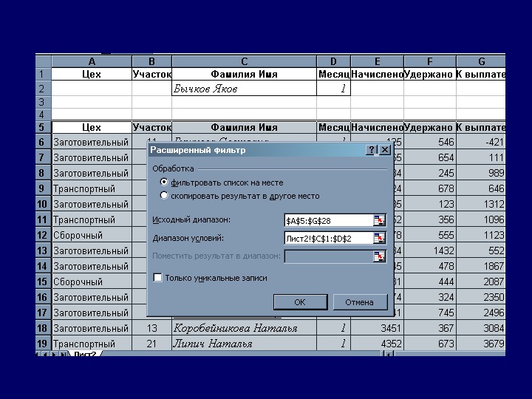This screenshot has width=532, height=399.
Task: Click criteria cell with value 1 in D2
Action: [x=333, y=89]
